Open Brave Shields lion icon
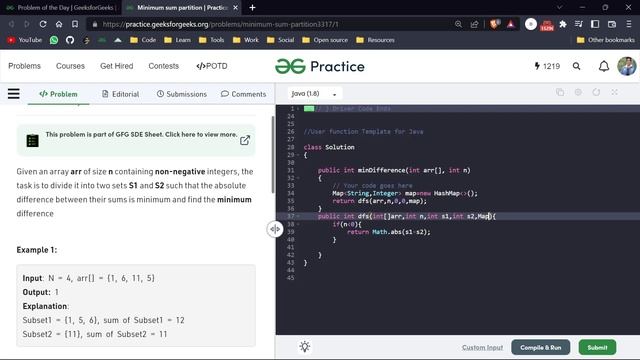The width and height of the screenshot is (640, 360). (x=495, y=24)
